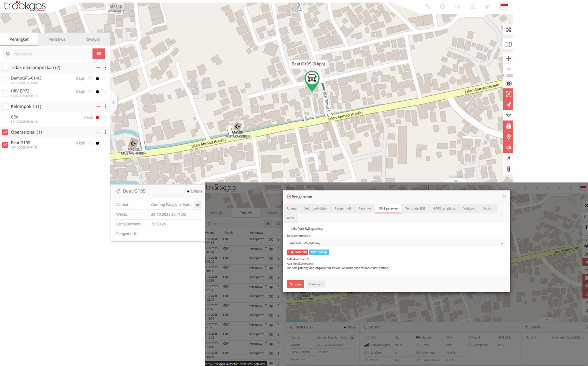
Task: Save settings with the Simpan button
Action: pyautogui.click(x=295, y=284)
